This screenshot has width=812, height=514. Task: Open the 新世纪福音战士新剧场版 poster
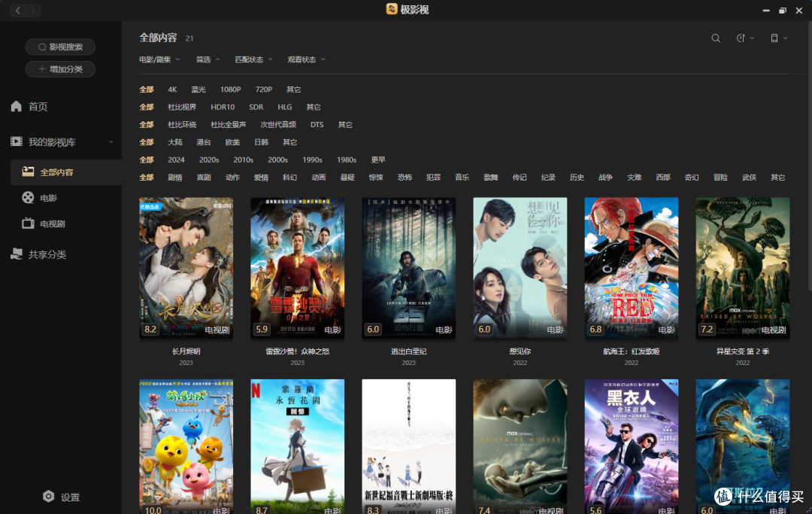click(x=408, y=446)
